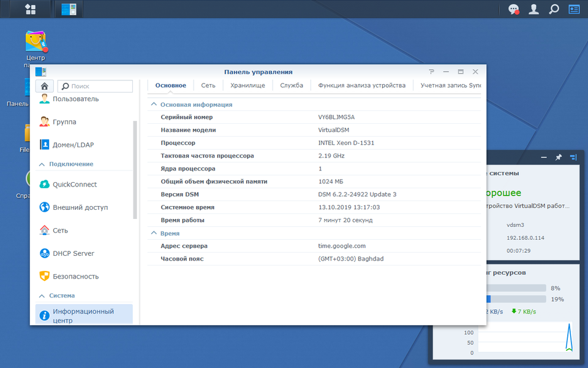Select the Control Panel taskbar button
588x368 pixels.
(x=69, y=9)
